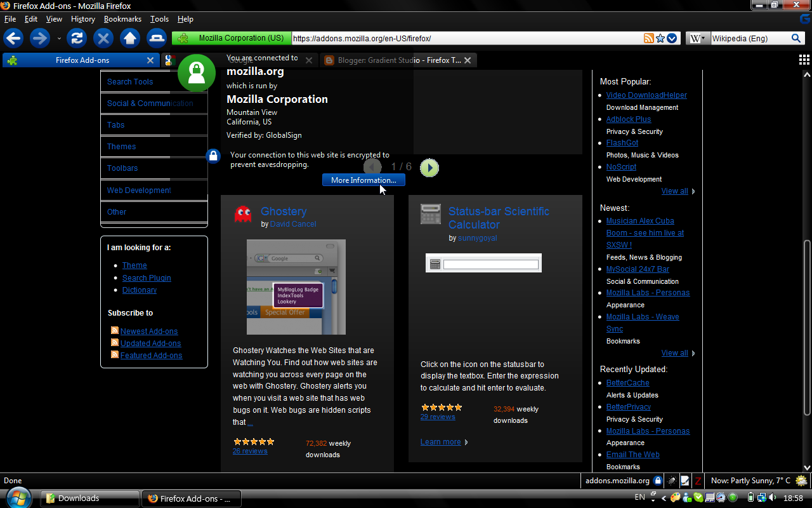Screen dimensions: 812x508
Task: Click the Back navigation arrow button
Action: 14,38
